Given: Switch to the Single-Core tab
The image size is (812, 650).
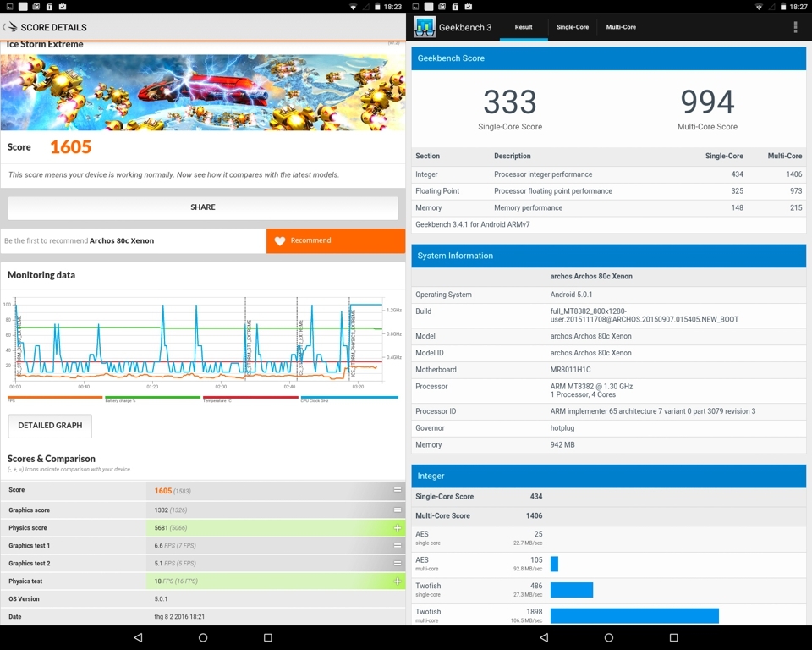Looking at the screenshot, I should click(572, 27).
